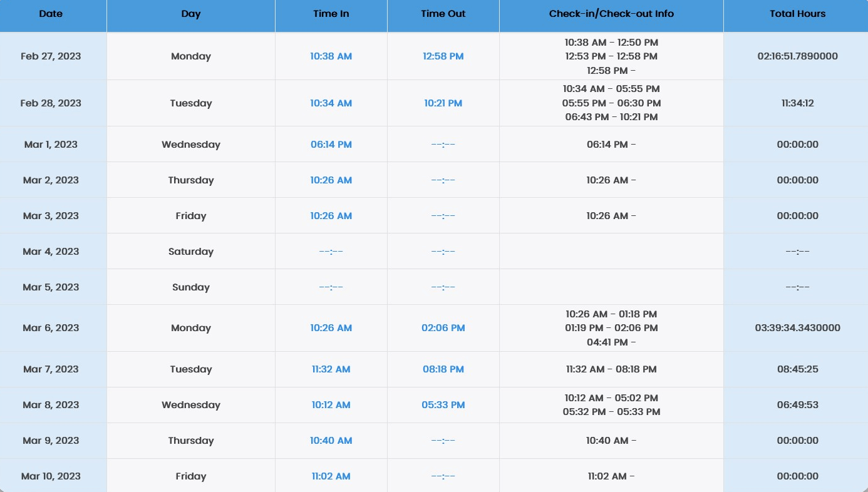This screenshot has width=868, height=492.
Task: Click the 02:06 PM Time Out link
Action: pos(443,328)
